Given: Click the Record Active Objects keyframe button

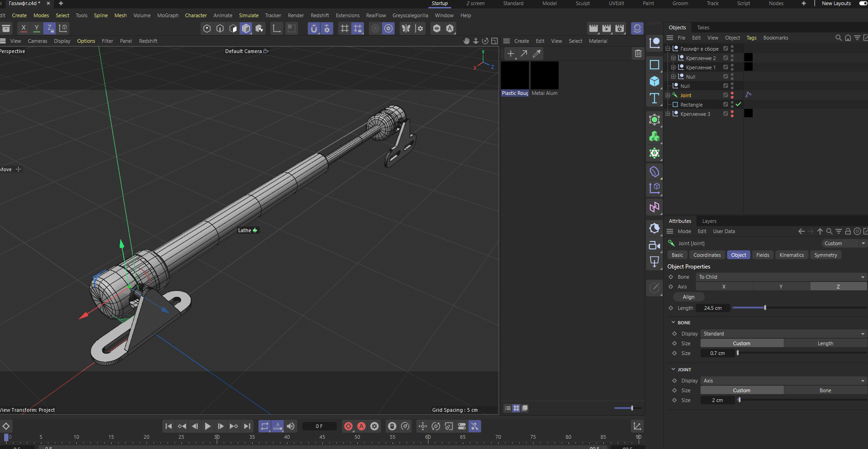Looking at the screenshot, I should 348,426.
